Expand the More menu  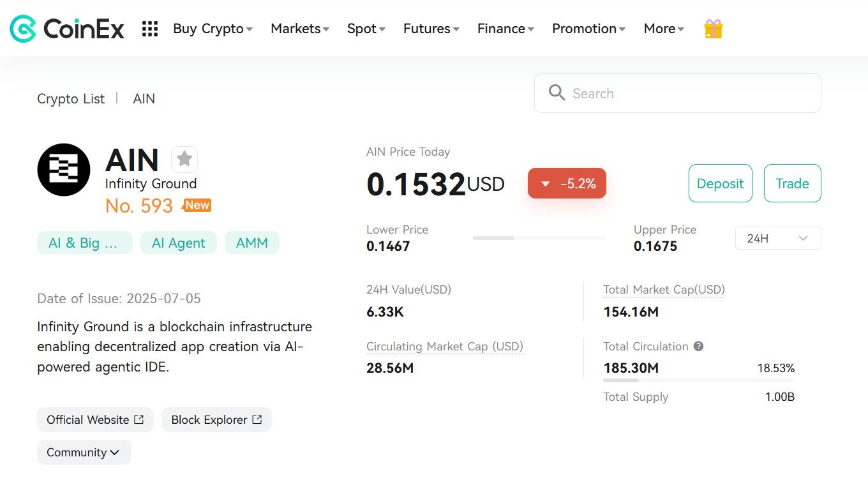pos(664,29)
